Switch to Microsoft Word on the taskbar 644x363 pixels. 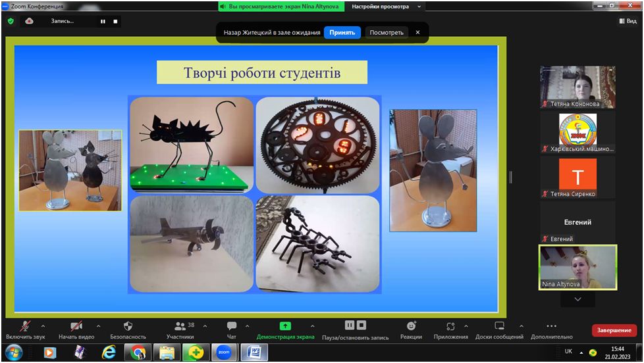click(255, 352)
